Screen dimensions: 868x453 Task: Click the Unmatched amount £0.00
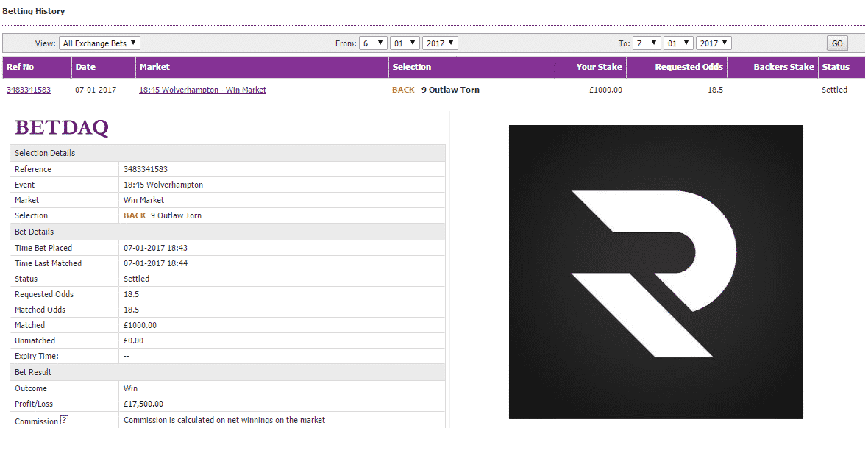tap(133, 340)
